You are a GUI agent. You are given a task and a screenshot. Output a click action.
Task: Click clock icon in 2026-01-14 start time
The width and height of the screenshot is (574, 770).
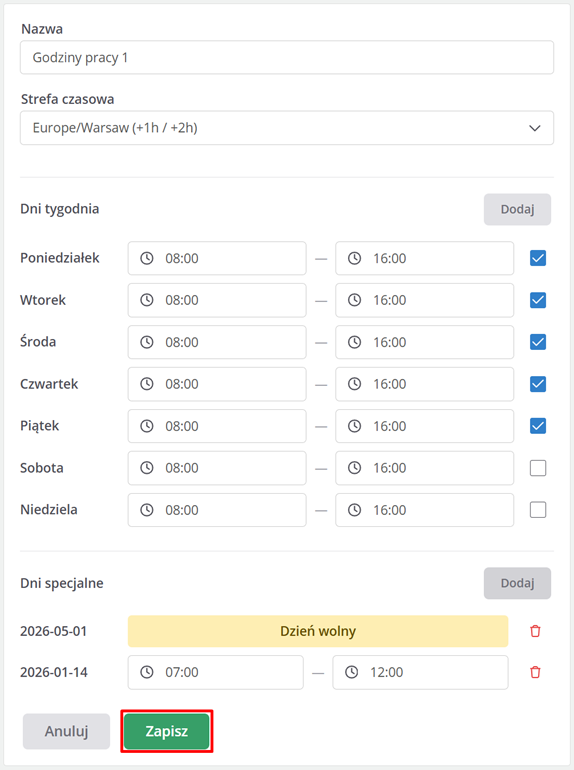click(147, 672)
